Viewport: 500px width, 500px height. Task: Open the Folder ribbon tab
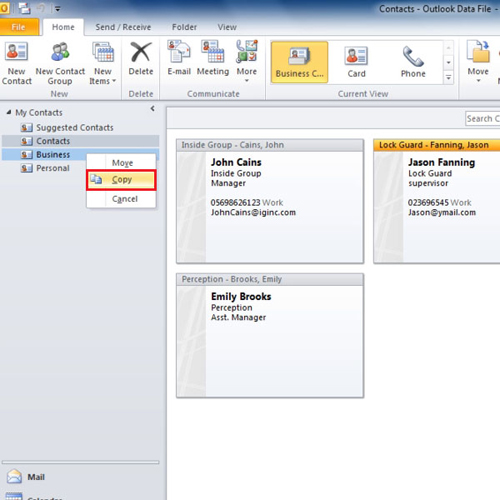tap(184, 27)
